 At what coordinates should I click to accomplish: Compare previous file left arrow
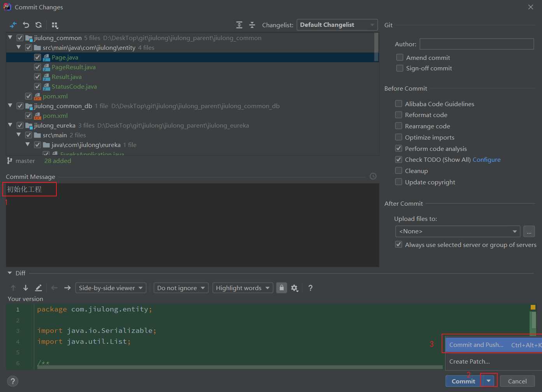pyautogui.click(x=54, y=288)
